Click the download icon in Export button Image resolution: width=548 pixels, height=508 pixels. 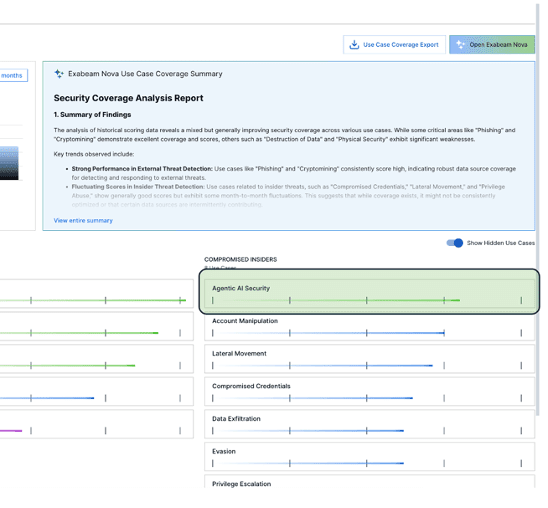click(354, 45)
